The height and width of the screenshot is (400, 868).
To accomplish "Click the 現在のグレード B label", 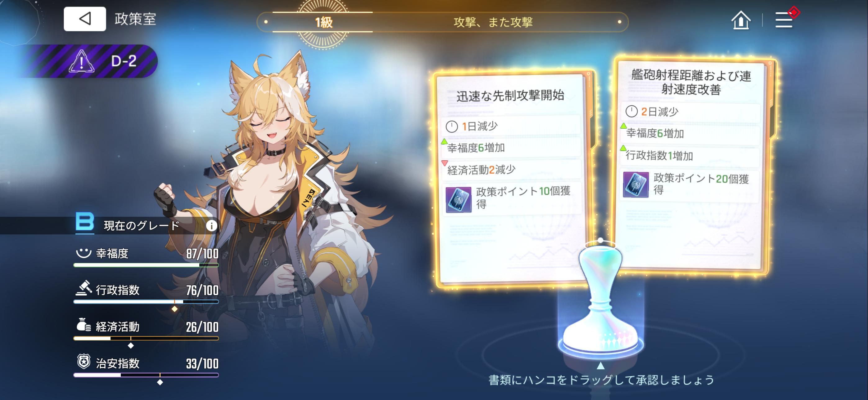I will [x=128, y=224].
